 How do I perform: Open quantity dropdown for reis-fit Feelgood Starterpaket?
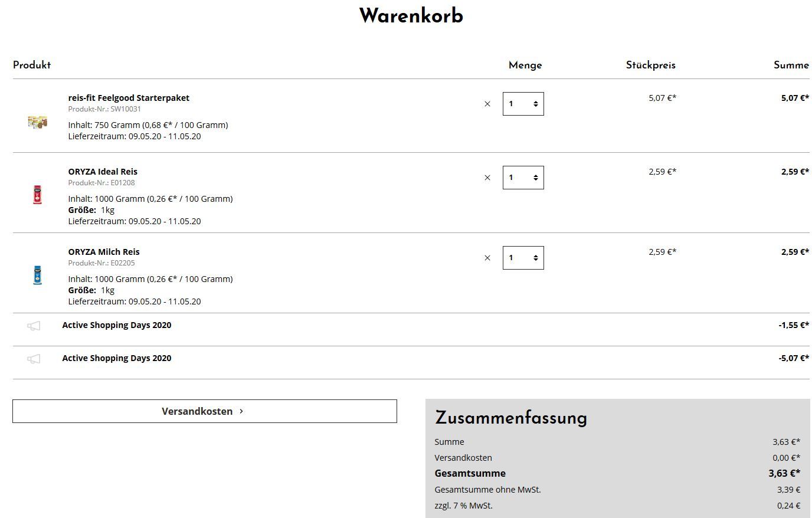(523, 104)
